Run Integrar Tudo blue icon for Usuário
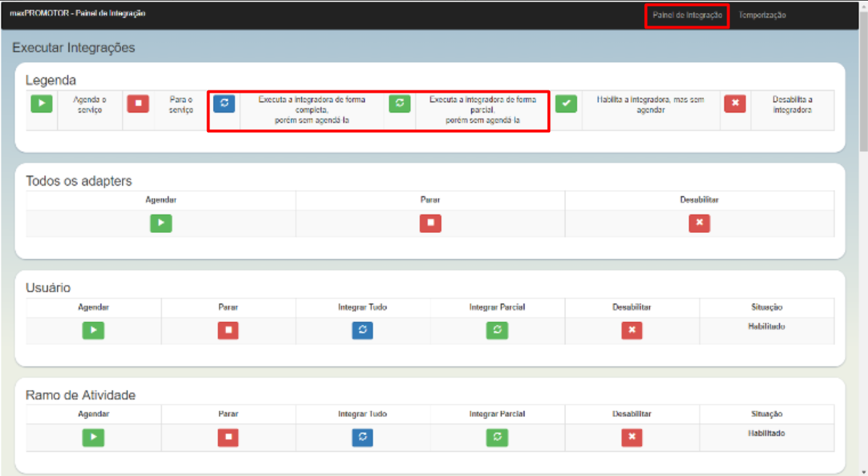 363,331
